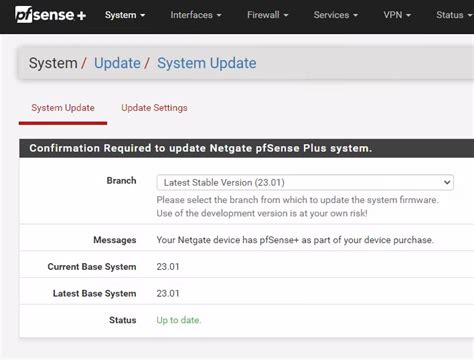Open the Services menu
The height and width of the screenshot is (360, 474).
coord(336,15)
